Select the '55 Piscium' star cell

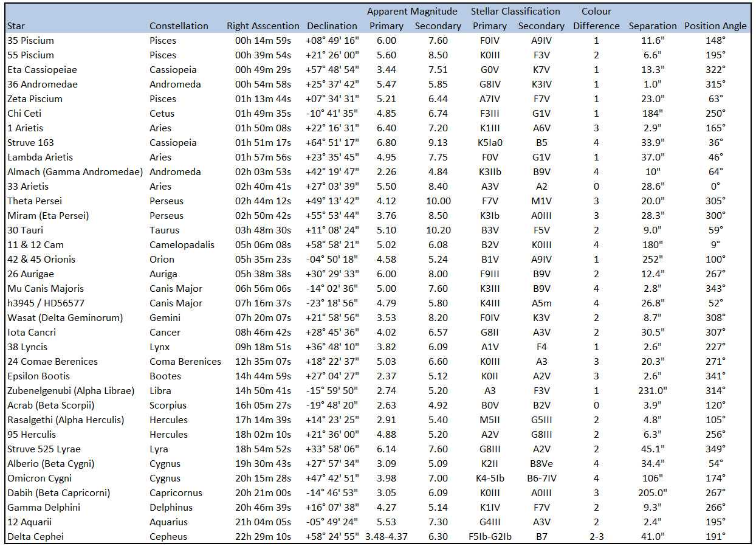coord(30,55)
